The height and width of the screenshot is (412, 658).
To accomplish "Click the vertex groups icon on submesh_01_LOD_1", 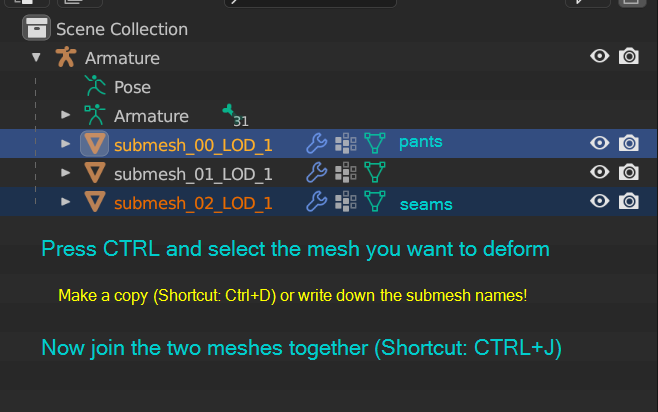I will coord(345,173).
